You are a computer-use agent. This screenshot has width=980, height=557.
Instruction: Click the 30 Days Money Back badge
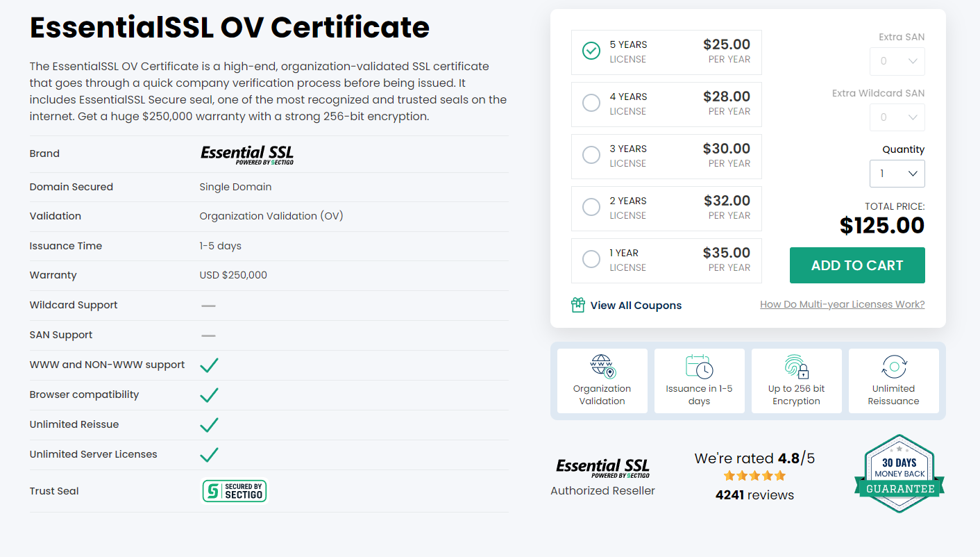click(x=899, y=474)
